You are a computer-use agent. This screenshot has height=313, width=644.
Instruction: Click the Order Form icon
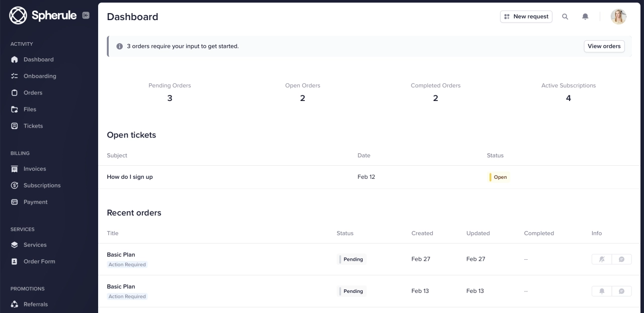(15, 261)
